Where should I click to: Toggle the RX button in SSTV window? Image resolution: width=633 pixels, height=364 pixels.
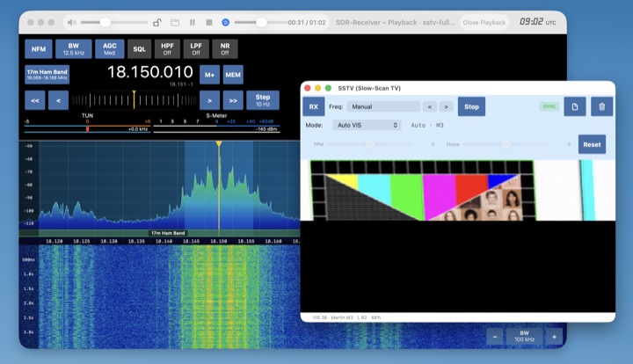(x=314, y=106)
